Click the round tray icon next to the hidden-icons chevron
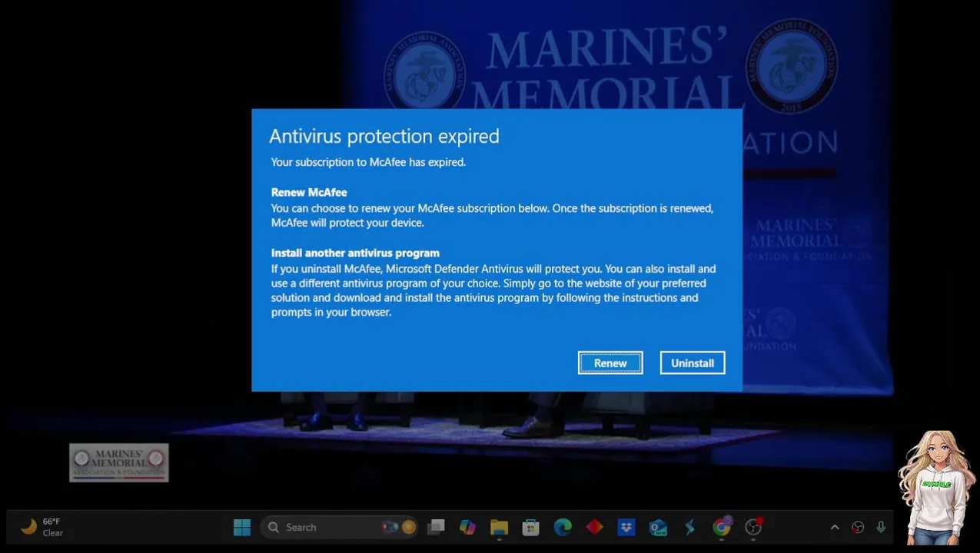The height and width of the screenshot is (553, 980). point(858,527)
